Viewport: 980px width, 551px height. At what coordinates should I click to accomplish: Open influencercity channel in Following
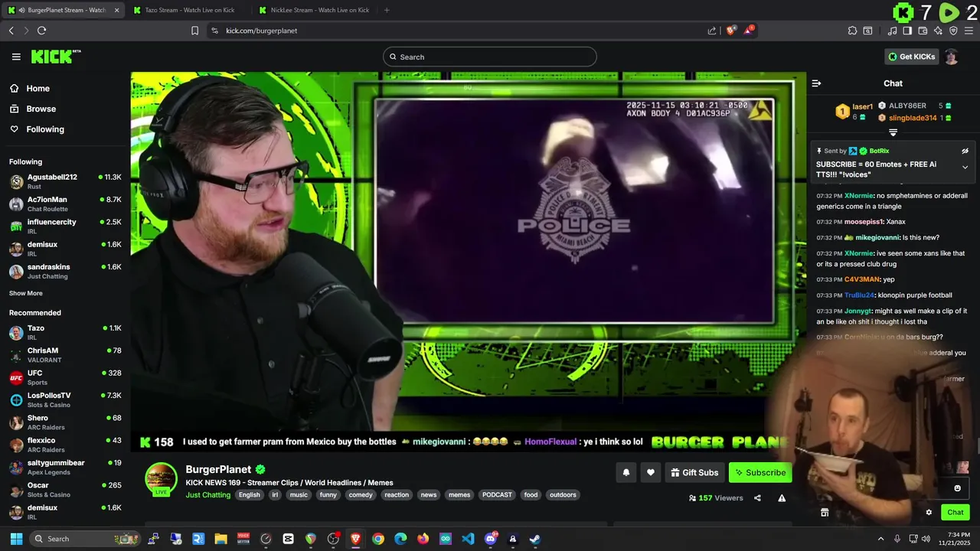click(x=65, y=227)
